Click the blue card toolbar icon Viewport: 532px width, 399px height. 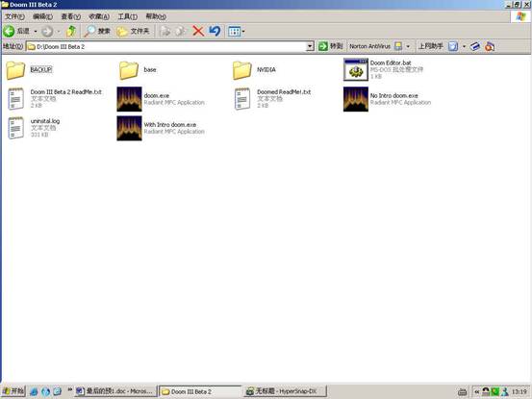[x=475, y=46]
